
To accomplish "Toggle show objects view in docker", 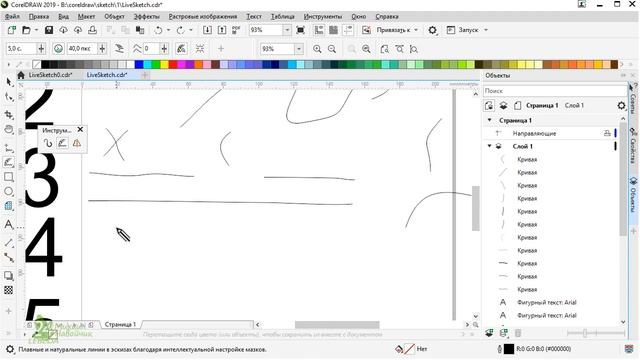I will pyautogui.click(x=489, y=106).
